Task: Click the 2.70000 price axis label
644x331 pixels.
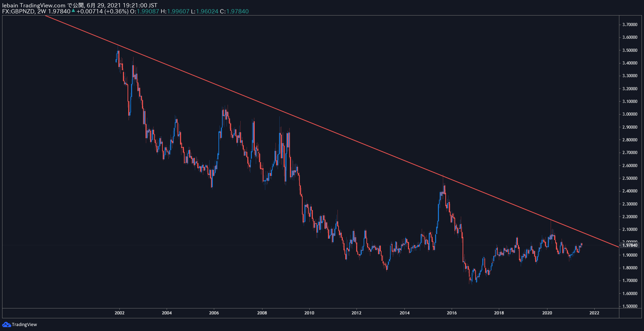Action: pos(630,153)
